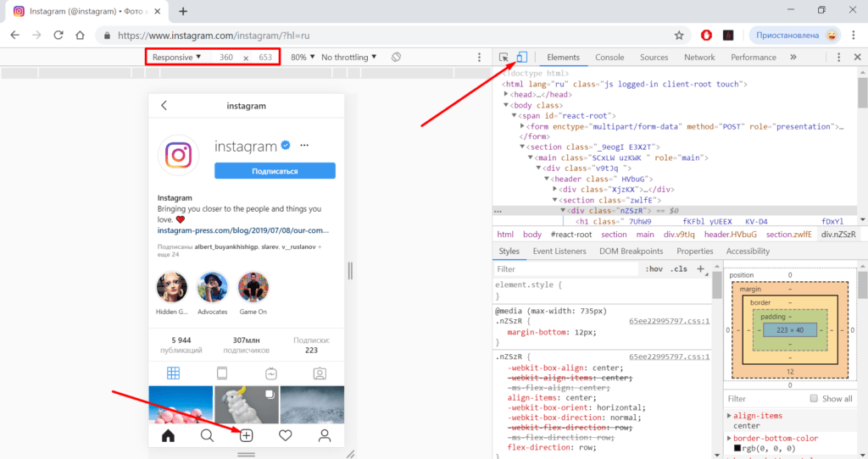The width and height of the screenshot is (868, 459).
Task: Open the activity heart icon
Action: pyautogui.click(x=285, y=436)
